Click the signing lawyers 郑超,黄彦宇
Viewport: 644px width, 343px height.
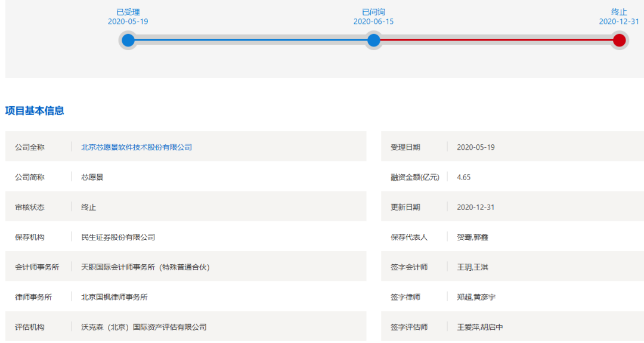(476, 296)
